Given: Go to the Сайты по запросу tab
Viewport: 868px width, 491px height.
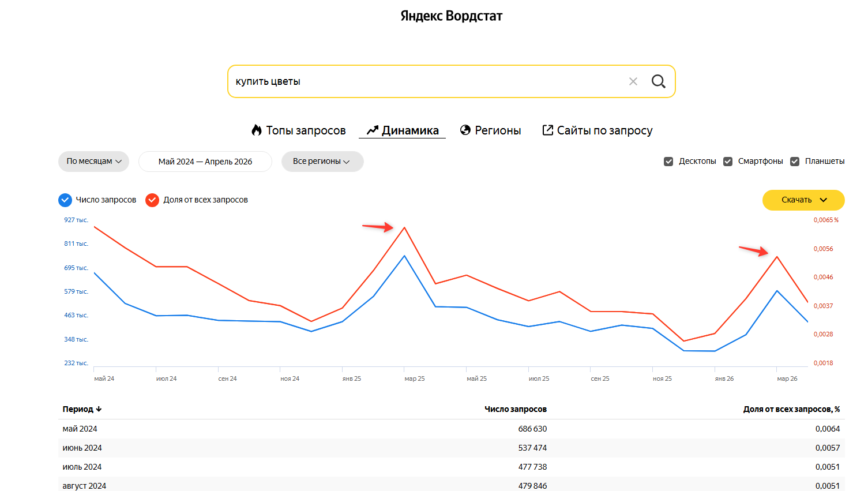Looking at the screenshot, I should [598, 130].
